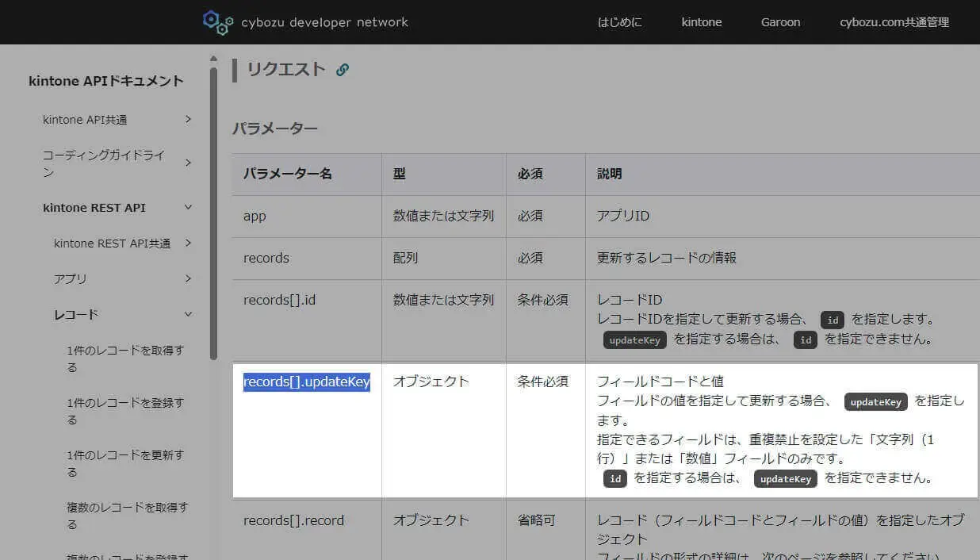The width and height of the screenshot is (980, 560).
Task: Click id code badge in updateKey row
Action: (615, 479)
